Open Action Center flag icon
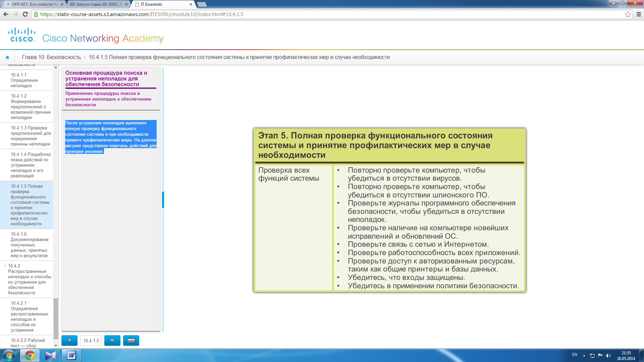644x362 pixels. (x=600, y=355)
